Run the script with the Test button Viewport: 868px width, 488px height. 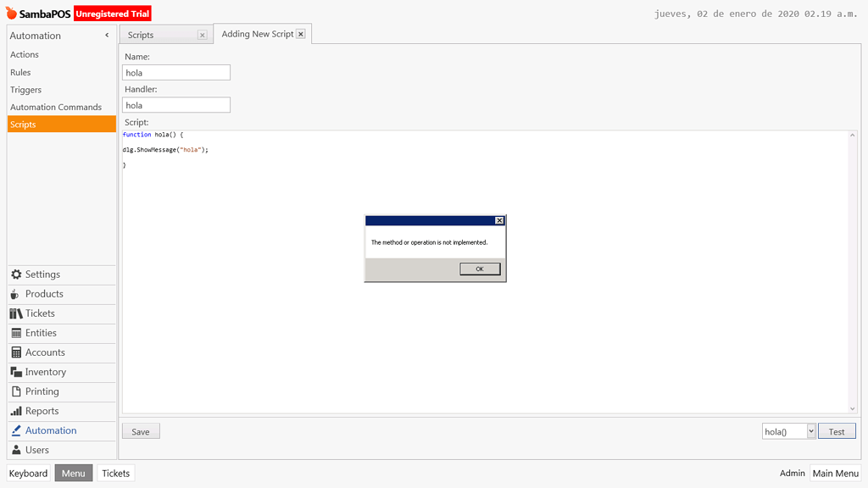(836, 430)
